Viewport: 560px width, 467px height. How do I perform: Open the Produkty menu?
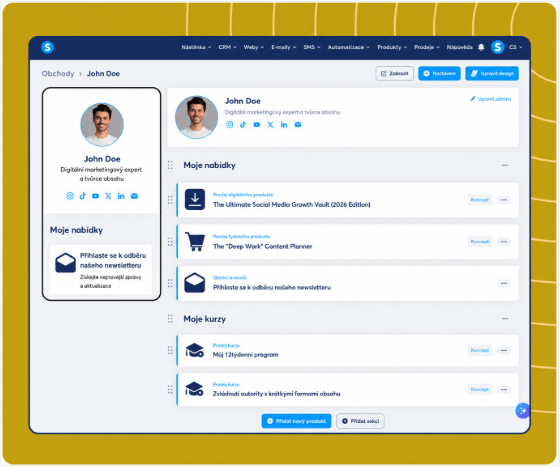[x=392, y=47]
